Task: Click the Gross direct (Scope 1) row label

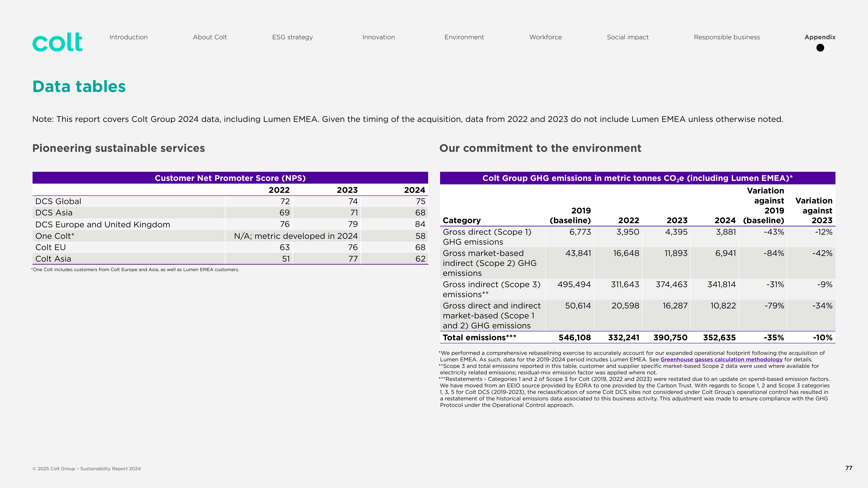Action: click(x=487, y=237)
